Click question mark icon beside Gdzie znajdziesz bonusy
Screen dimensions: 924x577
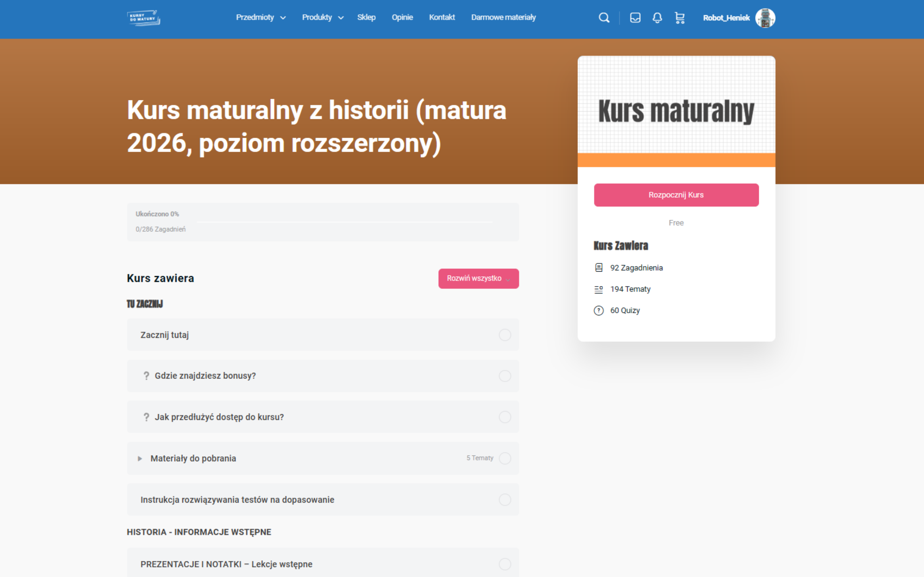coord(146,376)
